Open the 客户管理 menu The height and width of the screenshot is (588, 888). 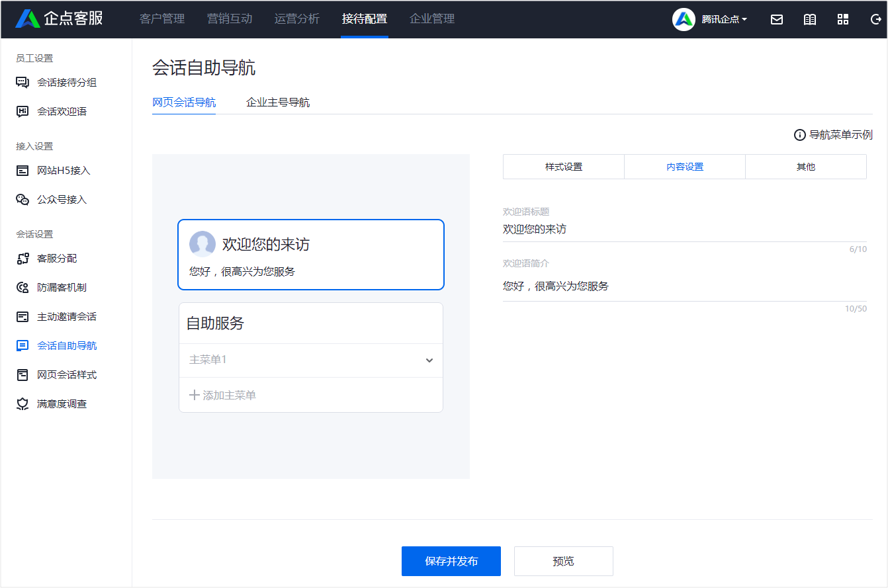[162, 19]
